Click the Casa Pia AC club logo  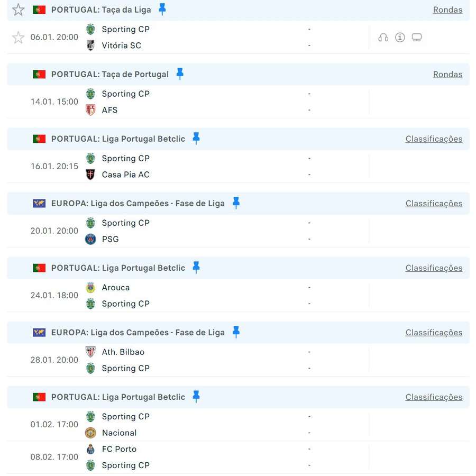point(90,175)
